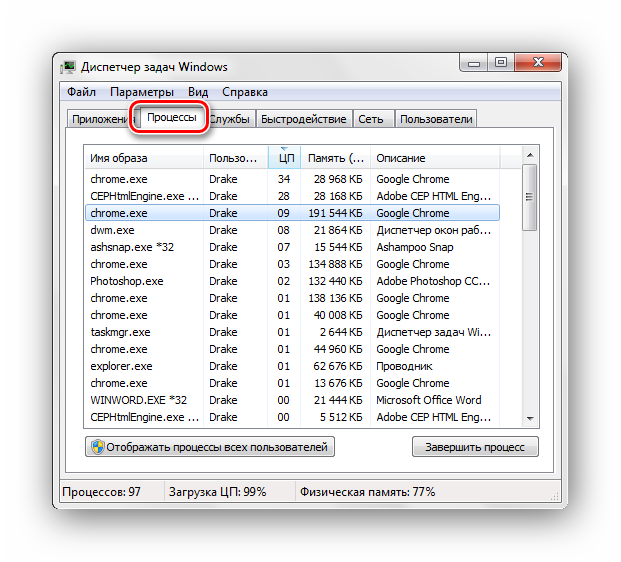The height and width of the screenshot is (562, 621).
Task: Open the Справка menu
Action: pyautogui.click(x=245, y=92)
